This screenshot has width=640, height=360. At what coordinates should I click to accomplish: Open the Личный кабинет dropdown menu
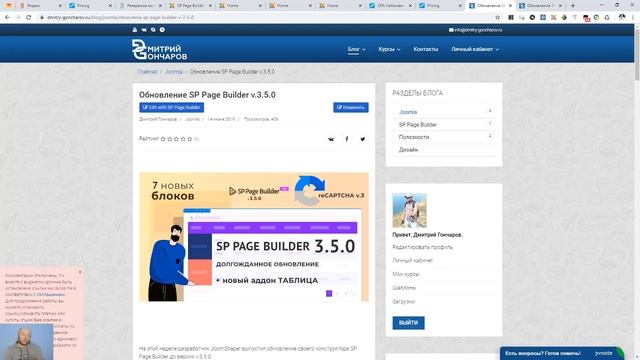pos(475,49)
